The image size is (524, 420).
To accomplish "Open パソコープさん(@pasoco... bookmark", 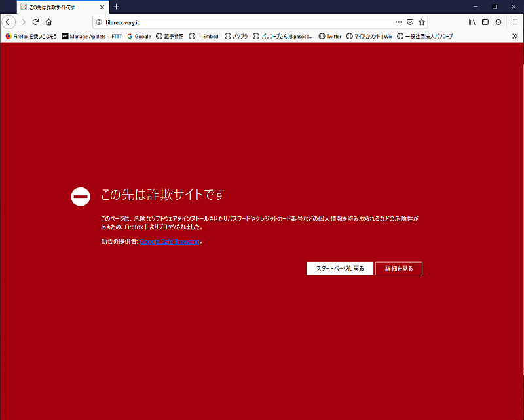I will pyautogui.click(x=283, y=36).
